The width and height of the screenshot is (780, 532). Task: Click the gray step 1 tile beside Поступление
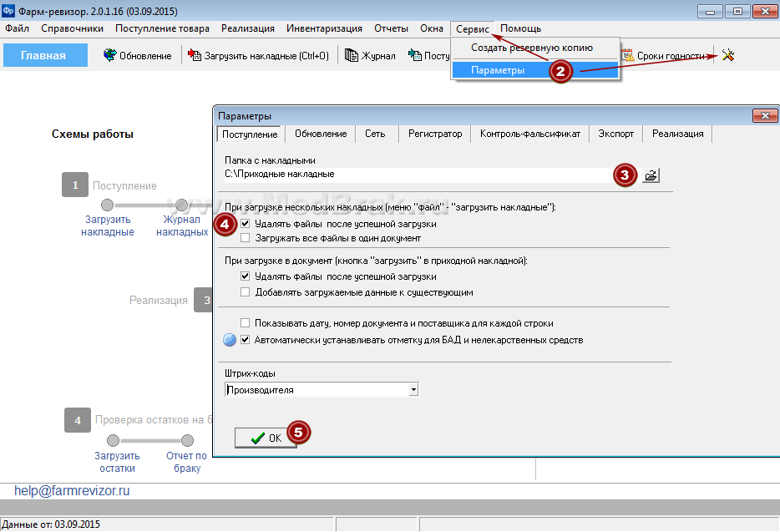(x=75, y=185)
